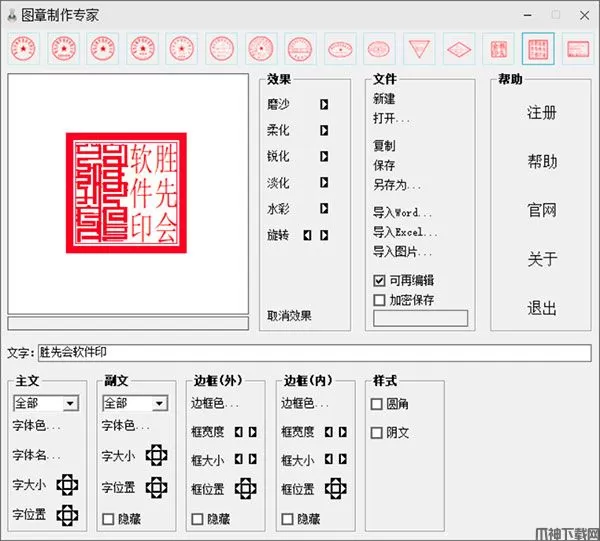Uncheck the 可再编辑 checkbox

point(379,281)
